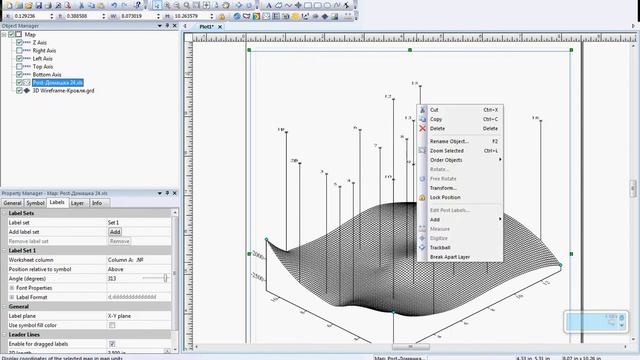This screenshot has height=360, width=640.
Task: Click the Help question-mark arrow icon
Action: [x=139, y=5]
